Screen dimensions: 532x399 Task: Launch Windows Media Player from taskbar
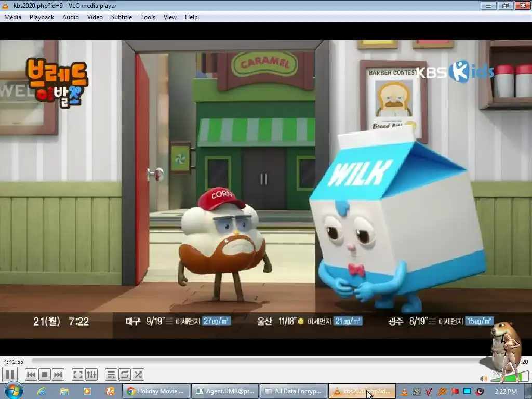pos(87,392)
